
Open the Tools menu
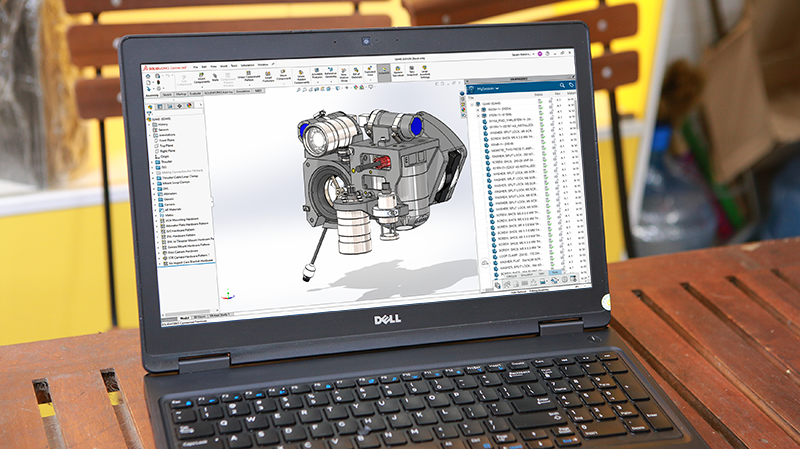(x=235, y=63)
